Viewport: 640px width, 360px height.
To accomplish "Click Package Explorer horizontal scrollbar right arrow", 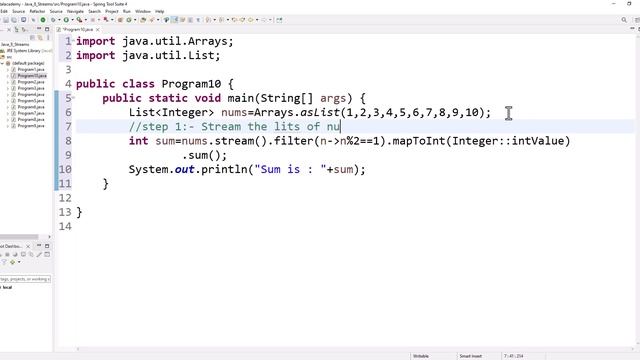I will (x=49, y=237).
